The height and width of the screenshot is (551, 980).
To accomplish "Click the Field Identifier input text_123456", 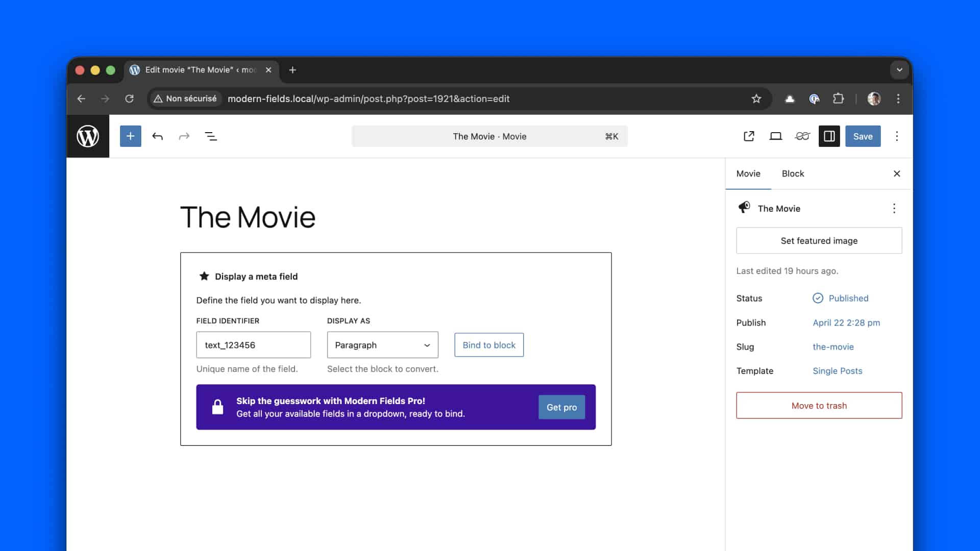I will click(254, 345).
